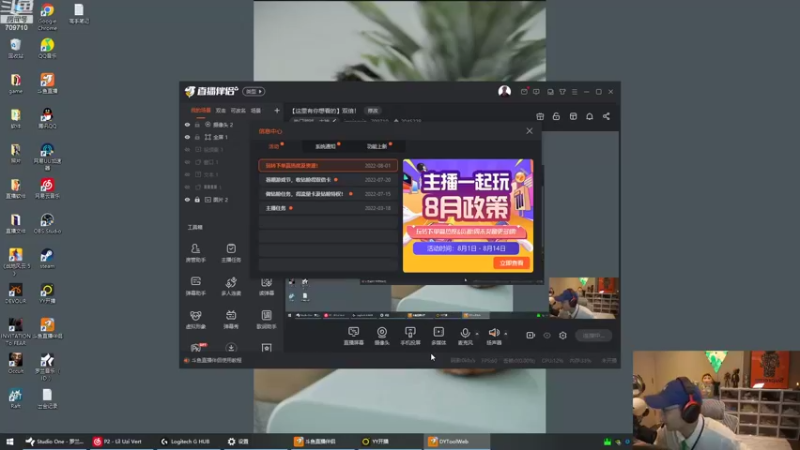Expand the microphone options arrow
The height and width of the screenshot is (450, 800).
[477, 334]
